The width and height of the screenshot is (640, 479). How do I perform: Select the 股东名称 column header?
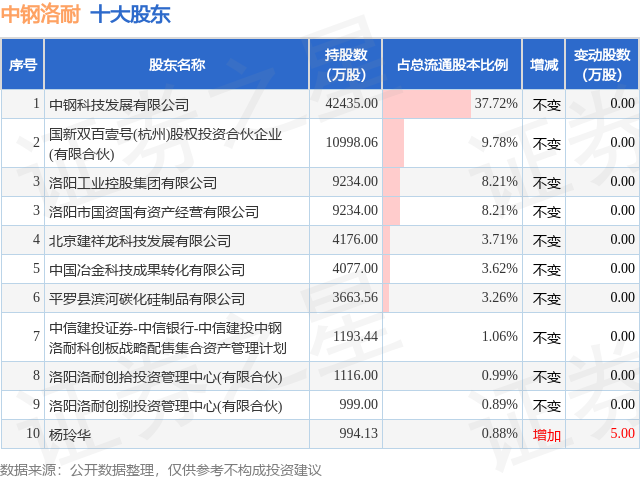pos(177,64)
